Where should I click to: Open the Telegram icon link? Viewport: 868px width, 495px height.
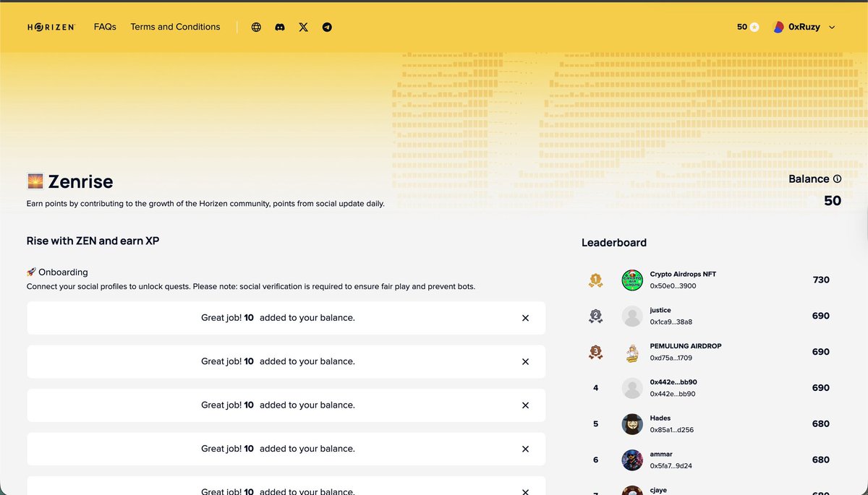click(327, 27)
